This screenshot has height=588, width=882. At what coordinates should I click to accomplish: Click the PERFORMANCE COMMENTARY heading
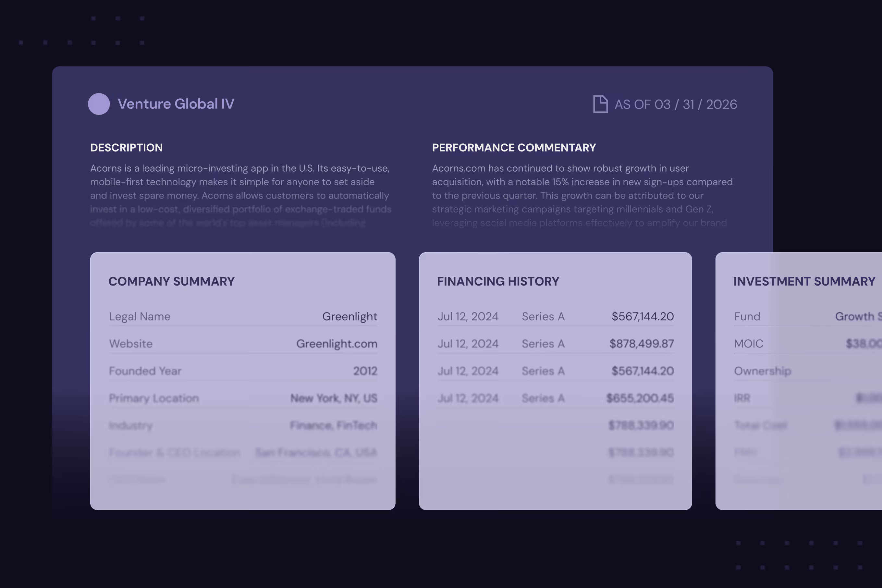point(514,147)
